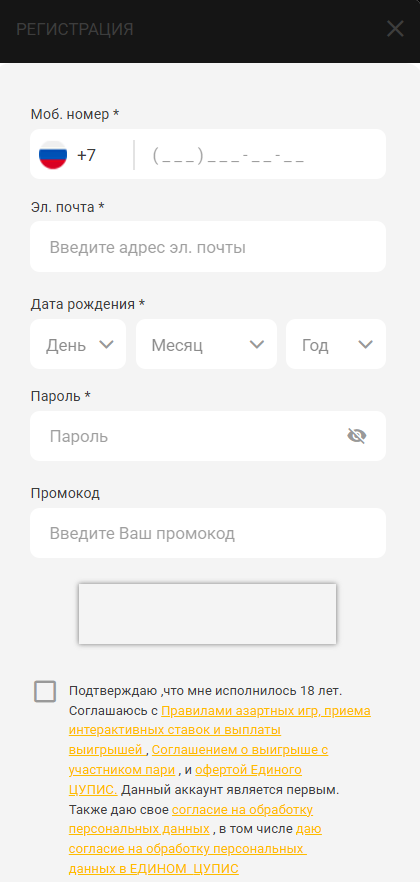
Task: Click the Дата рождения label
Action: click(88, 304)
